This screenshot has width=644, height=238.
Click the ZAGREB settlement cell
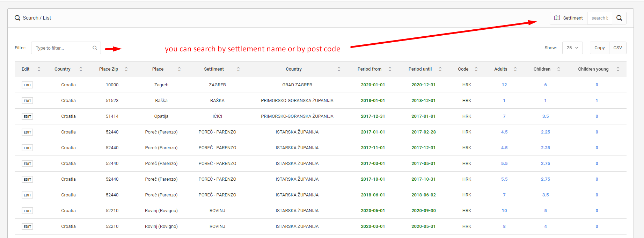click(x=217, y=85)
